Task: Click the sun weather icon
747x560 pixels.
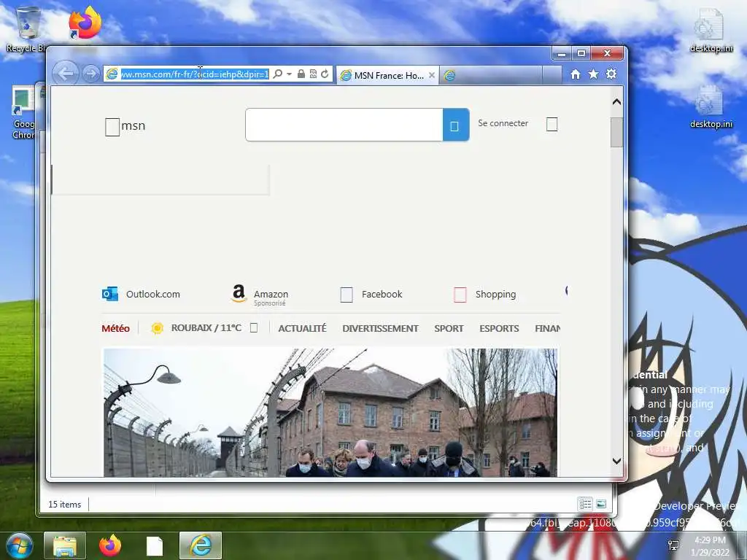Action: tap(158, 328)
